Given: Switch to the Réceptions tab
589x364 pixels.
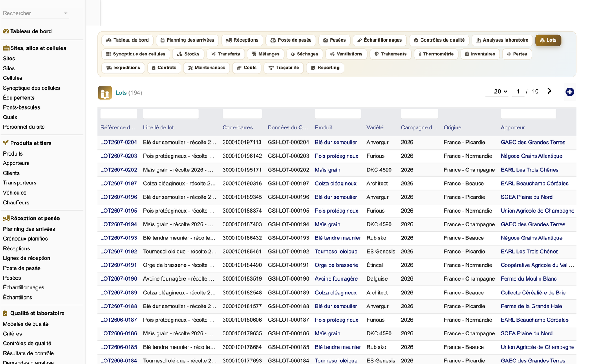Looking at the screenshot, I should [x=242, y=40].
